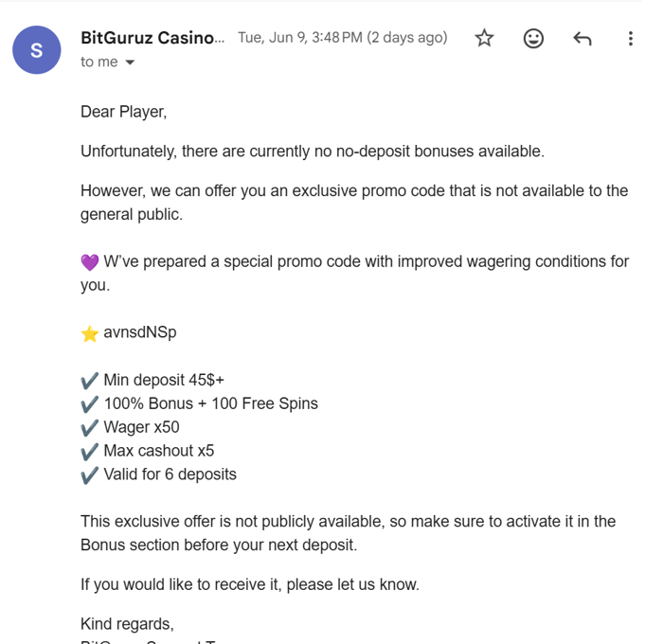Viewport: 663px width, 644px height.
Task: Reply using the arrow icon
Action: click(x=582, y=39)
